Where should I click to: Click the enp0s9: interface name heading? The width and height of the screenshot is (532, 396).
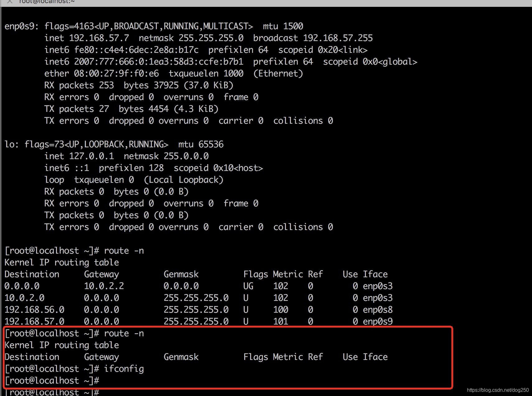click(x=21, y=26)
